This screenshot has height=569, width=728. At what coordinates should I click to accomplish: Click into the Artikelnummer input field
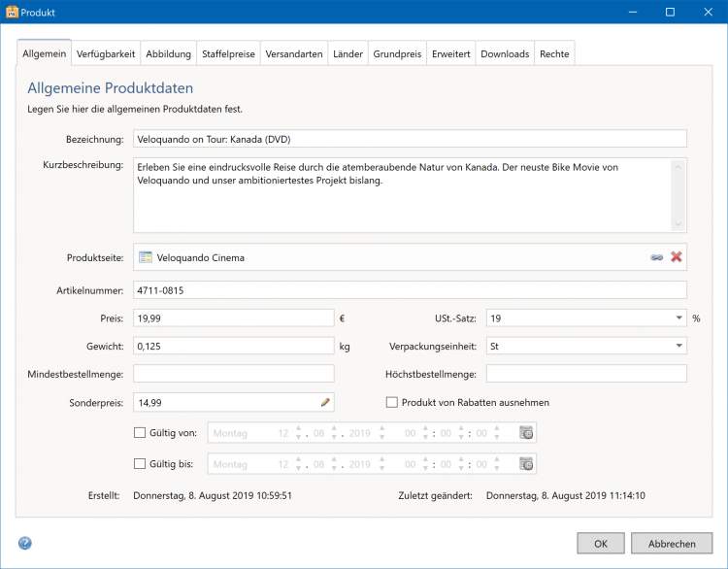point(409,289)
